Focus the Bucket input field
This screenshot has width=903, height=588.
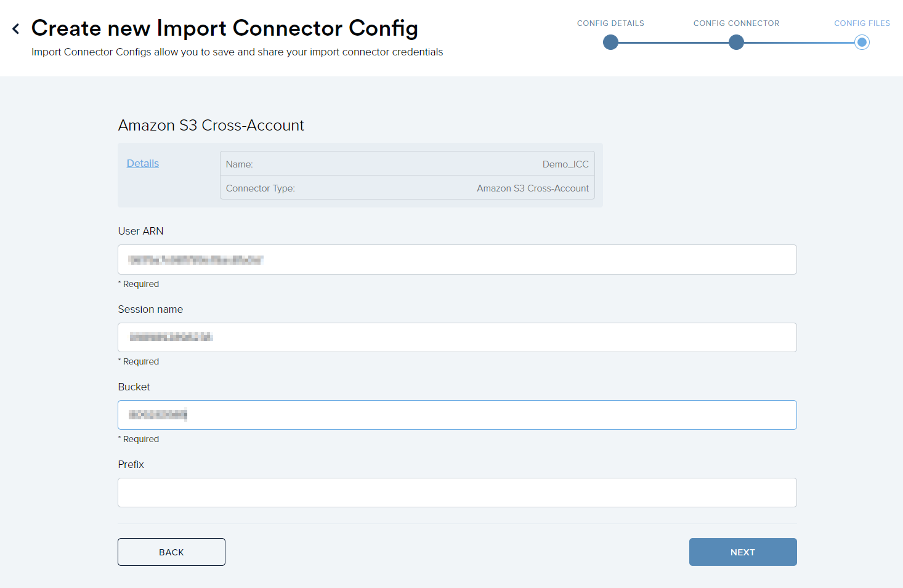pos(457,415)
